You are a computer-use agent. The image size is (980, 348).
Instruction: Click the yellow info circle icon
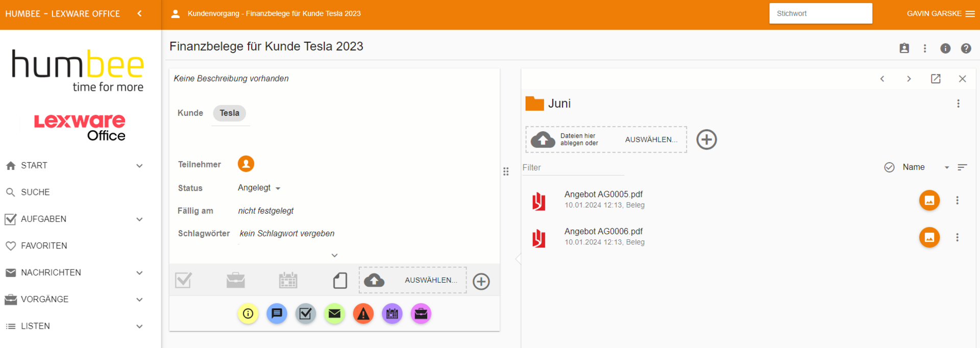click(248, 314)
